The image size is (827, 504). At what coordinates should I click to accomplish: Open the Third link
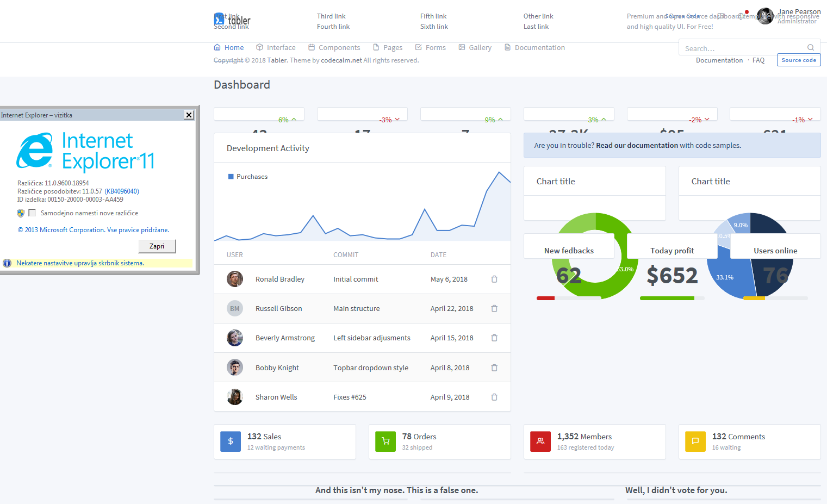coord(331,16)
